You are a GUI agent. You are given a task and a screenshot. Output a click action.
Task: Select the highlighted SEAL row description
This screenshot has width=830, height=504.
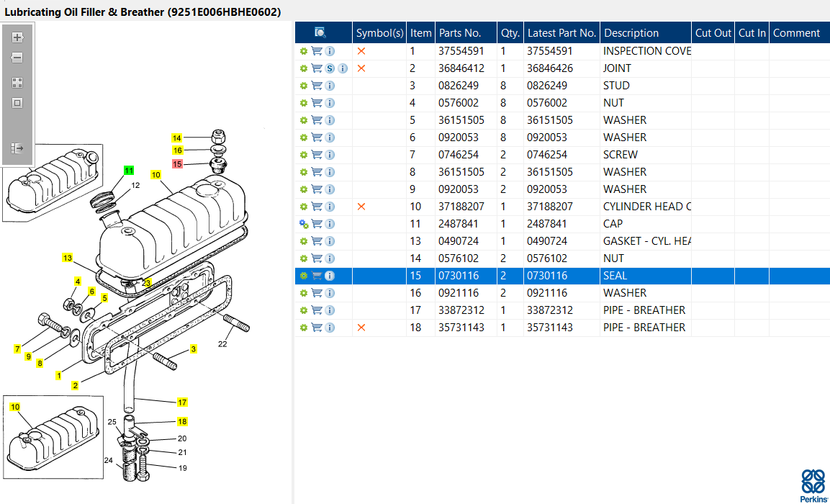[x=615, y=276]
